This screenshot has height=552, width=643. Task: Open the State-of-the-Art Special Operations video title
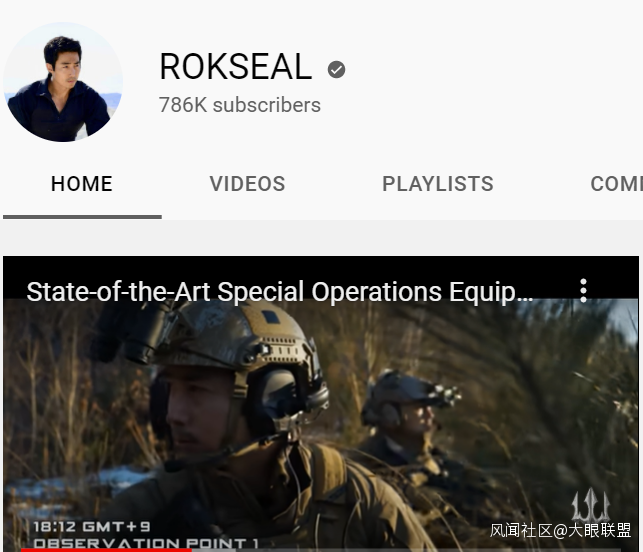point(280,292)
